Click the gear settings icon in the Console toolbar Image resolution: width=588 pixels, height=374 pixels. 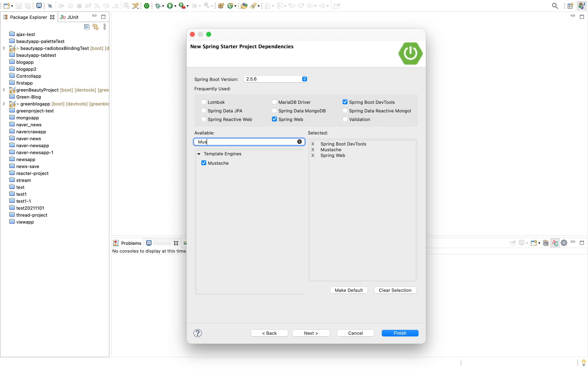564,243
